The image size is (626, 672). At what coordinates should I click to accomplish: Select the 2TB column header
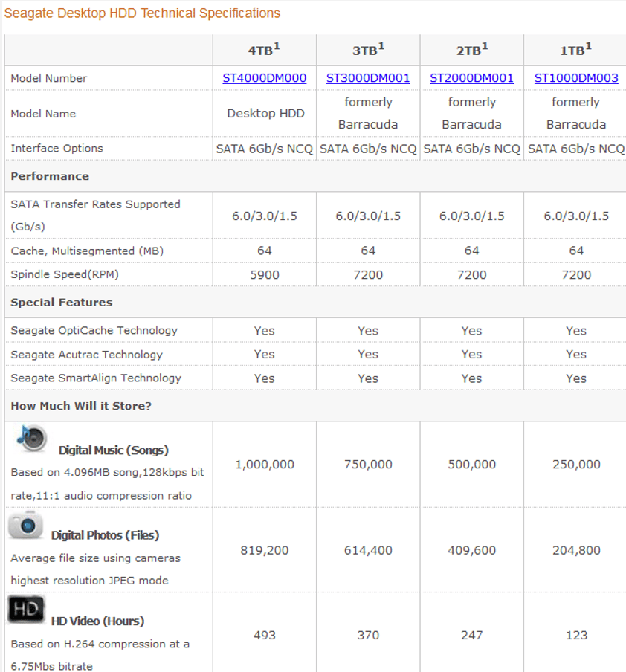pos(471,50)
